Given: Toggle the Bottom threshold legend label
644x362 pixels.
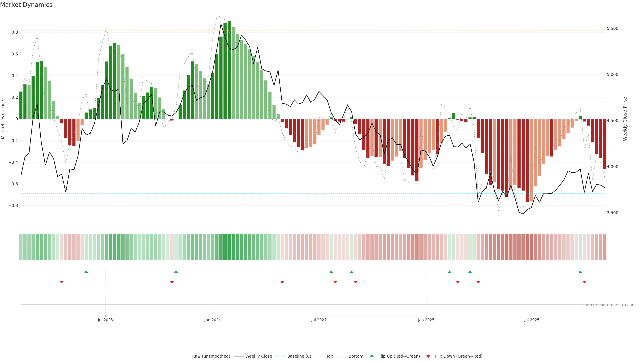Looking at the screenshot, I should click(x=356, y=356).
